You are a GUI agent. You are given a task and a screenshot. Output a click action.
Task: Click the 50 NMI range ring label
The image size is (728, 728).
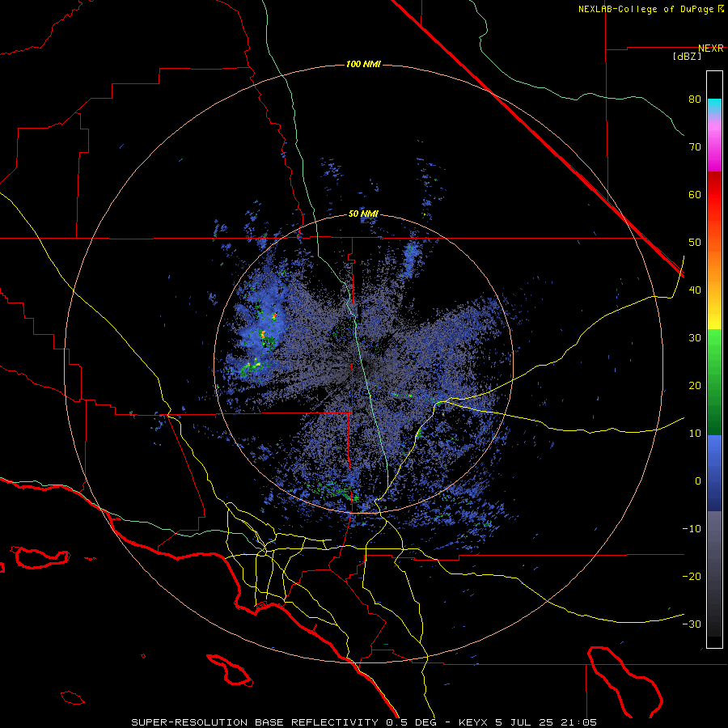363,214
